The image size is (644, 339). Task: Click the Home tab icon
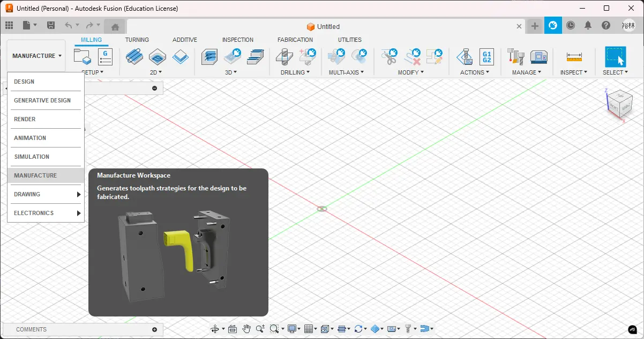[115, 26]
